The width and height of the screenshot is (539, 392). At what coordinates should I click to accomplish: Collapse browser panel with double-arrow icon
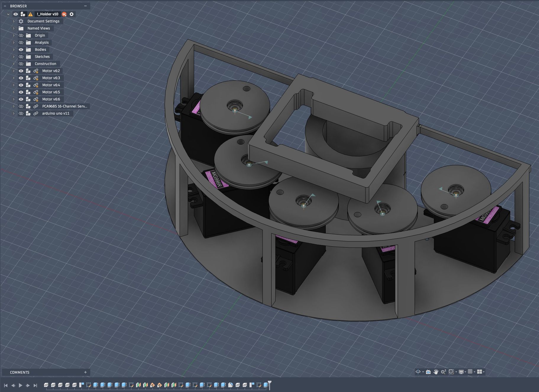(5, 6)
